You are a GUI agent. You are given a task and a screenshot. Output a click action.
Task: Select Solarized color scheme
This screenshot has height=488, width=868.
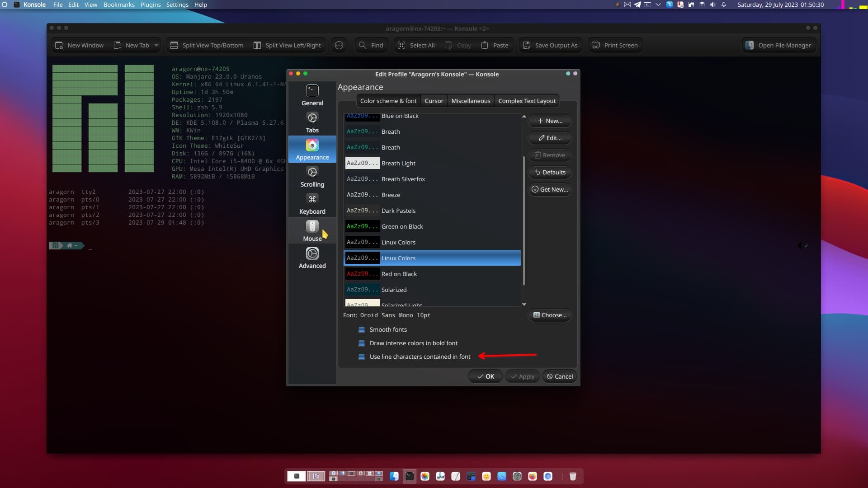(432, 290)
